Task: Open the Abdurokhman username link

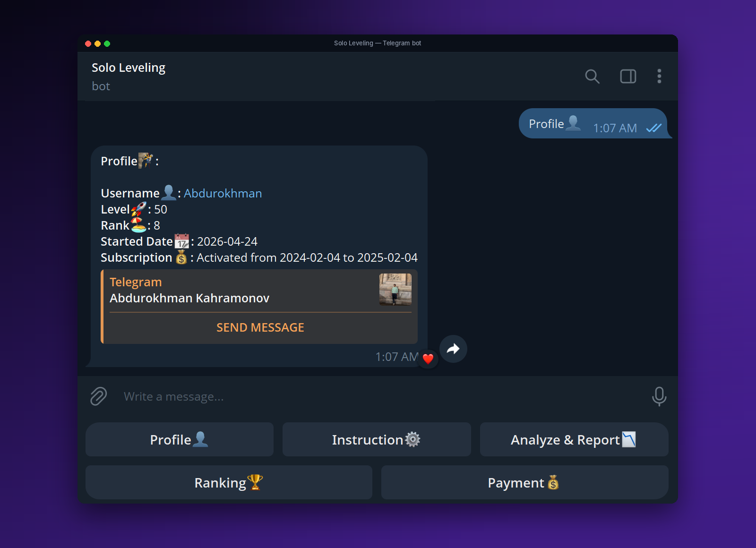Action: 223,193
